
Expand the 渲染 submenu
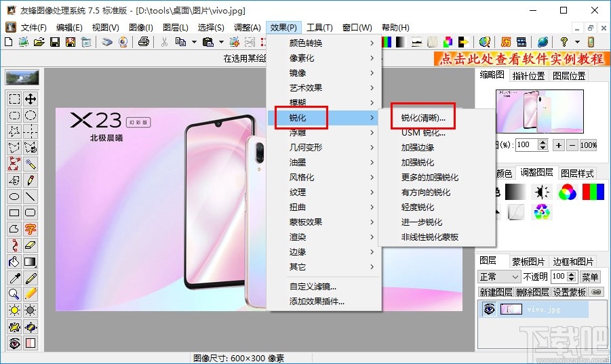[324, 237]
